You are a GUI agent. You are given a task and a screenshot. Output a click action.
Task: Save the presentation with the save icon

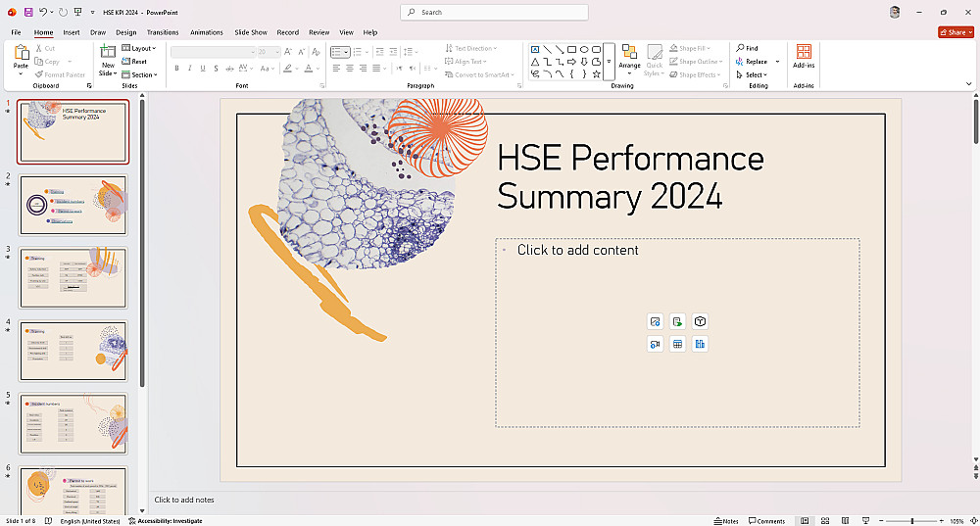pos(28,12)
